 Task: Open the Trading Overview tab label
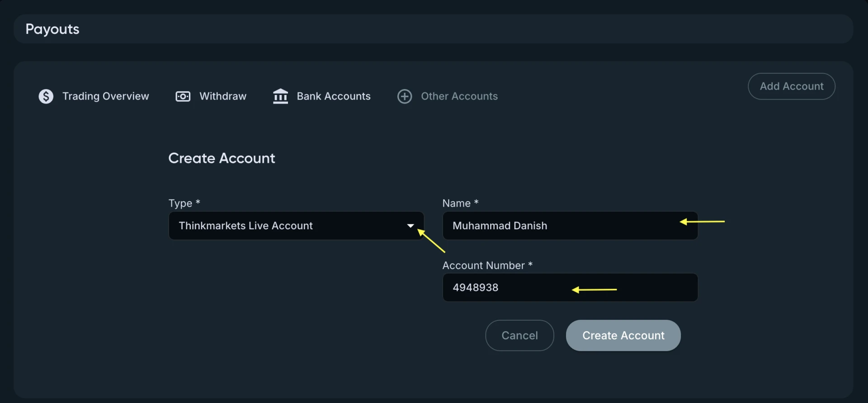pos(105,96)
